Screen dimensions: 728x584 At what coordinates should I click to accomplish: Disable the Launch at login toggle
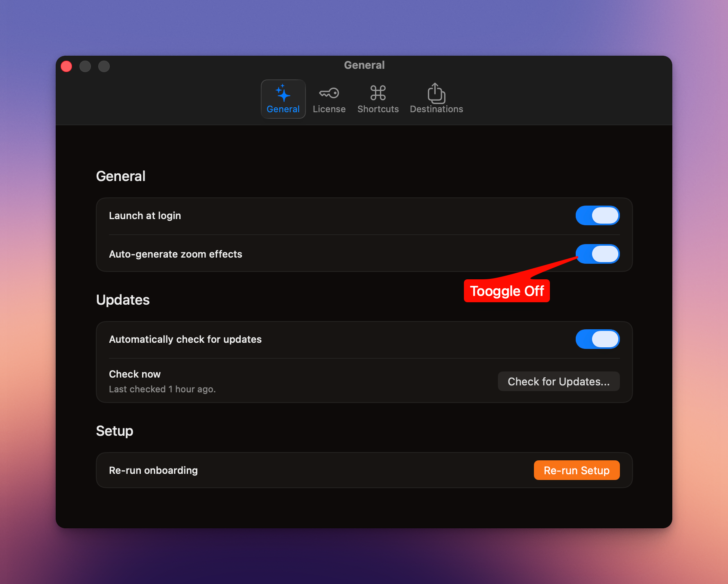(x=597, y=215)
